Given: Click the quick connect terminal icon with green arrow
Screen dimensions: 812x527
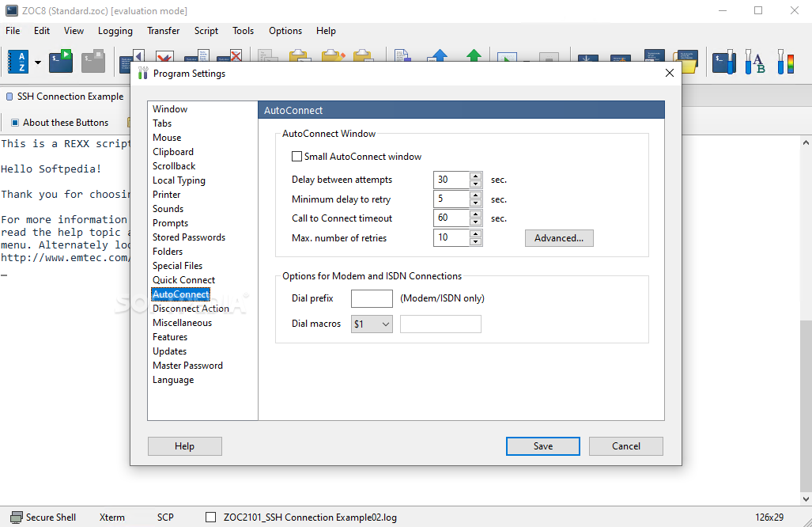Looking at the screenshot, I should click(61, 61).
